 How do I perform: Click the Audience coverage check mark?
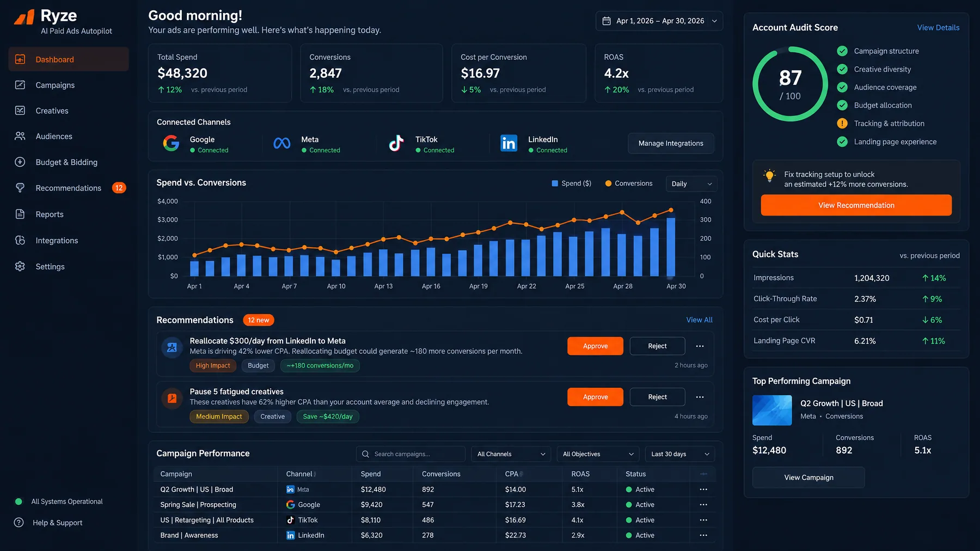842,87
